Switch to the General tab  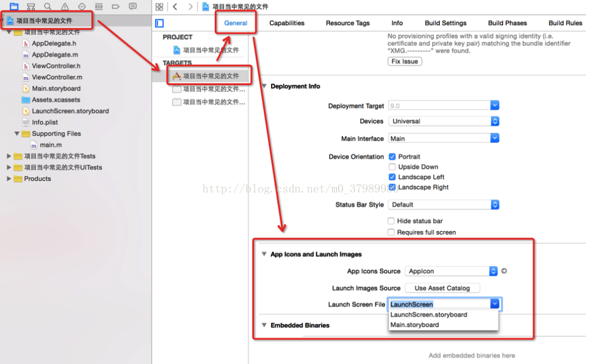[236, 23]
